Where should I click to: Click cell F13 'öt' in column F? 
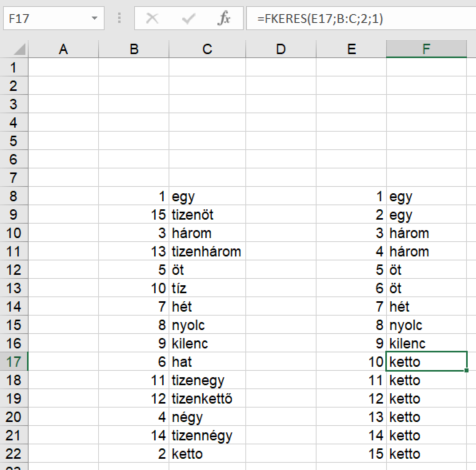click(x=426, y=288)
